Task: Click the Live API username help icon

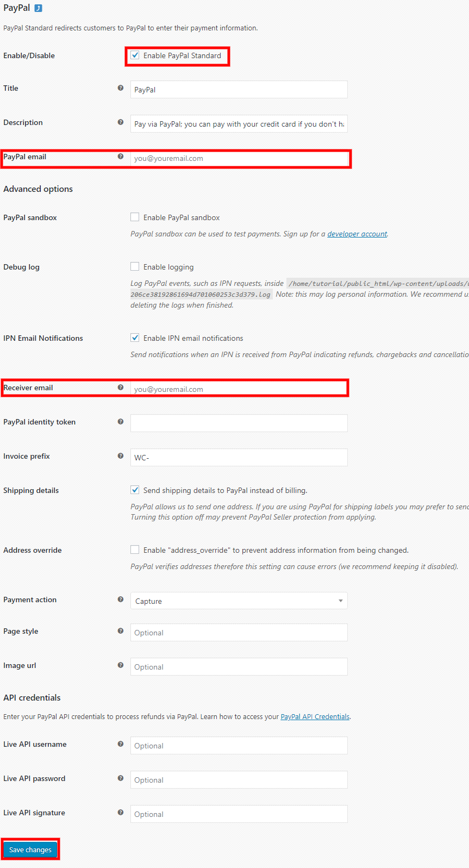Action: (121, 744)
